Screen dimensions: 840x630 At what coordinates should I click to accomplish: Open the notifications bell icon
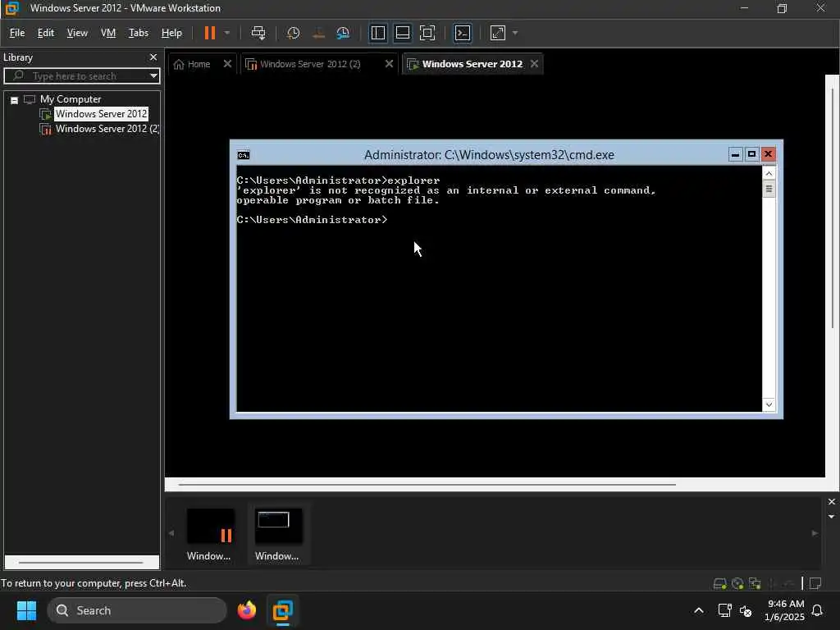(818, 610)
